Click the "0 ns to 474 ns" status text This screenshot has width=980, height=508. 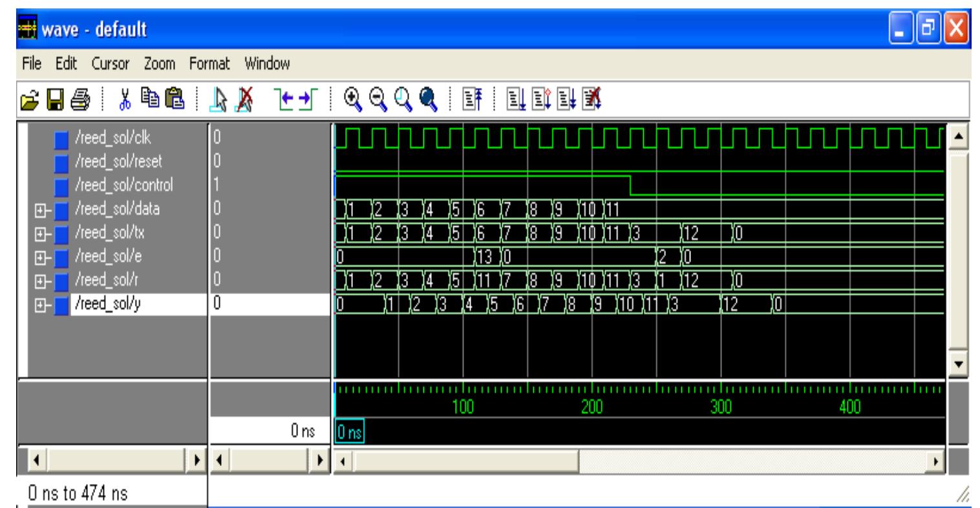78,494
